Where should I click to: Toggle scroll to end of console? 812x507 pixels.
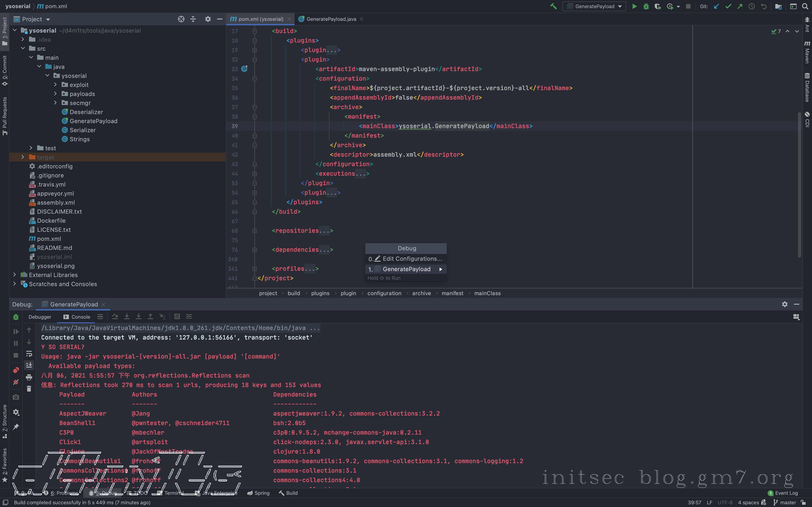pyautogui.click(x=29, y=365)
